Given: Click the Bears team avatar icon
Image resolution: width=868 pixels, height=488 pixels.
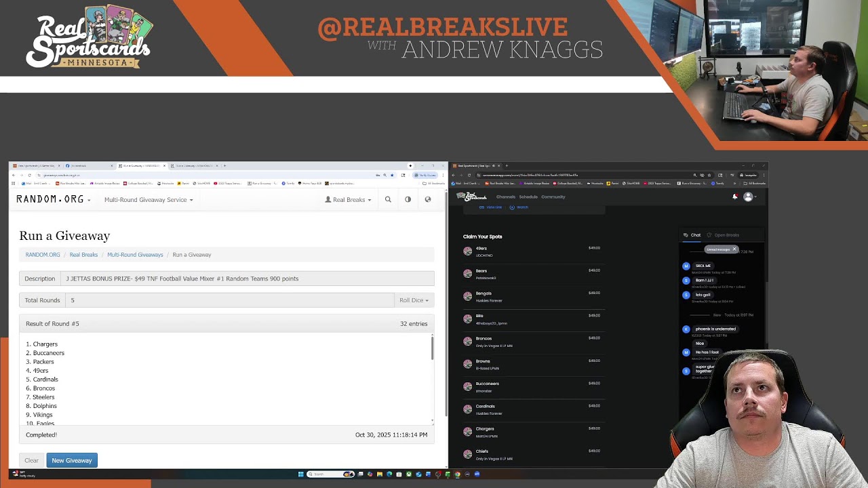Looking at the screenshot, I should point(467,273).
